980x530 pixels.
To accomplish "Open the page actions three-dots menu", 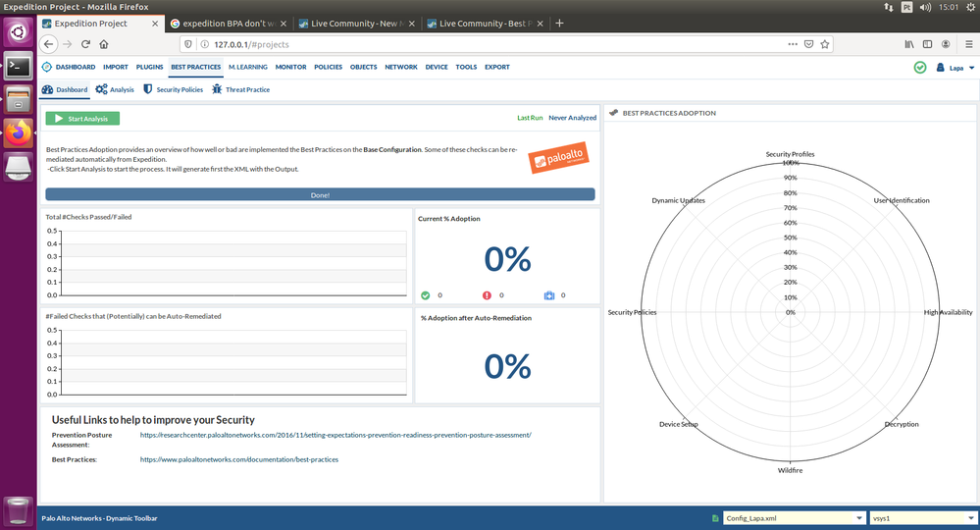I will 793,44.
